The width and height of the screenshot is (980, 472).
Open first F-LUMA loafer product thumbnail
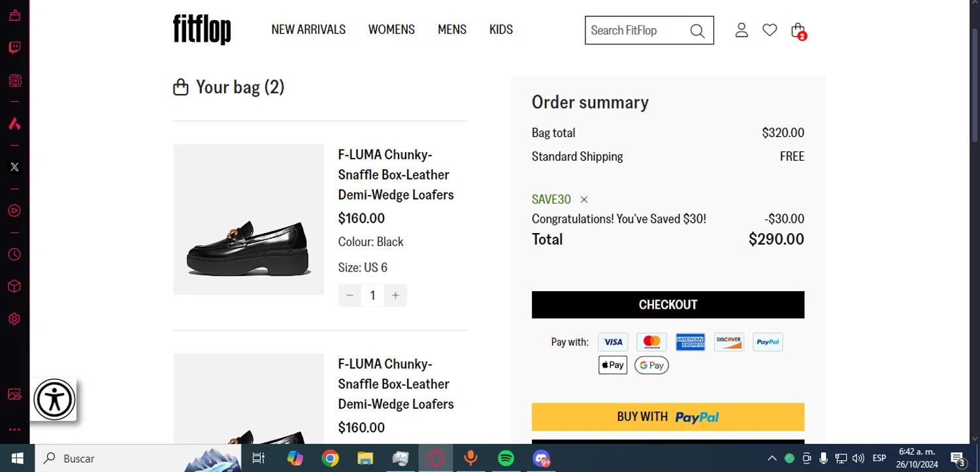point(248,219)
